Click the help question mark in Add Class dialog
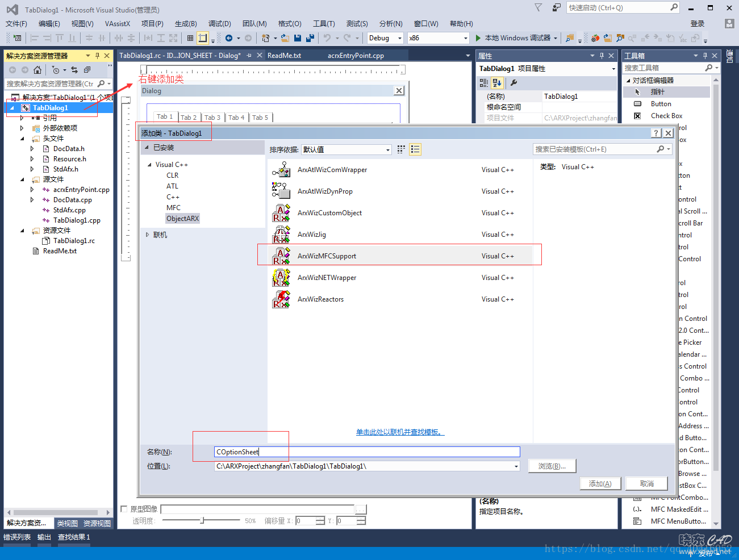 [x=656, y=133]
